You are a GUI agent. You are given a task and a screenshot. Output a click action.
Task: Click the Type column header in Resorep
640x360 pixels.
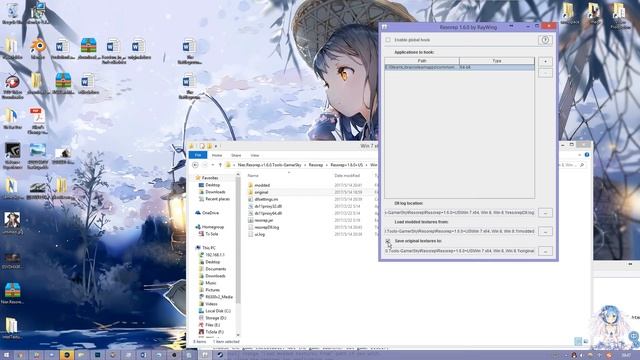[x=497, y=61]
